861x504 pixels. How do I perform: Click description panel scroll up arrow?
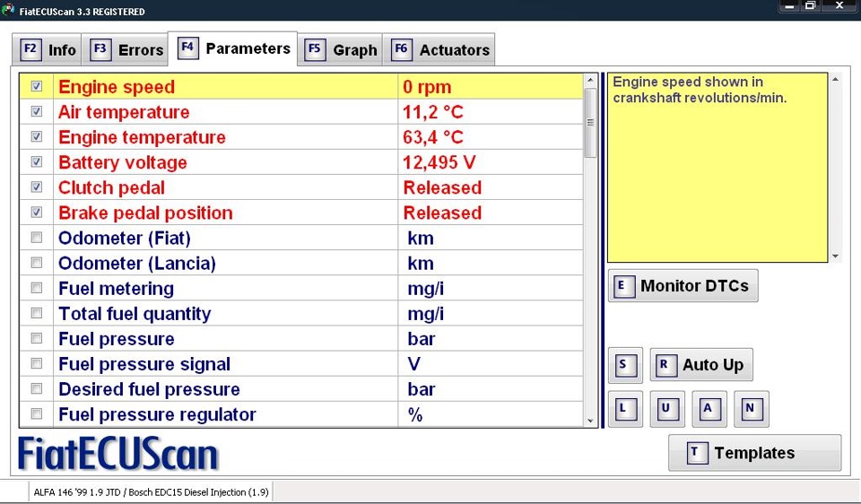coord(835,80)
